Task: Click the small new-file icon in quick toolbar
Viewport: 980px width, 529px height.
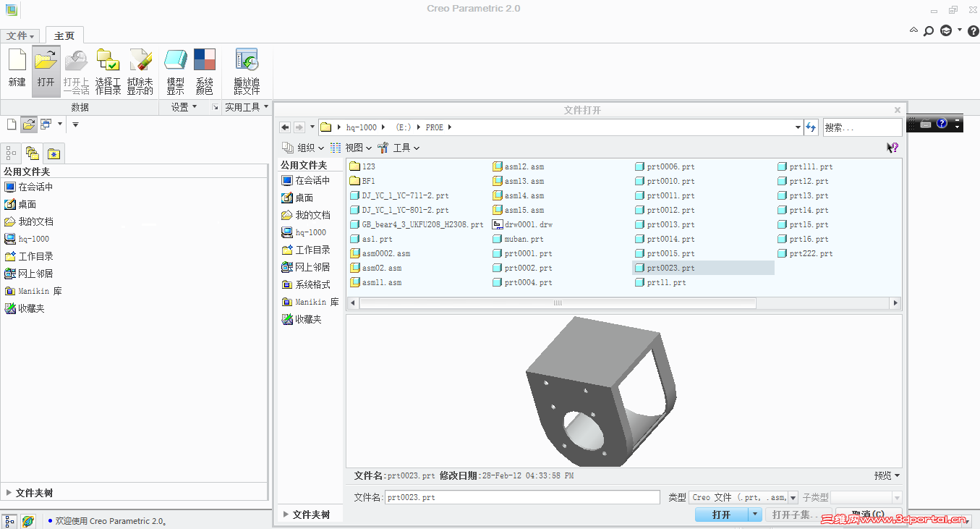Action: (x=12, y=124)
